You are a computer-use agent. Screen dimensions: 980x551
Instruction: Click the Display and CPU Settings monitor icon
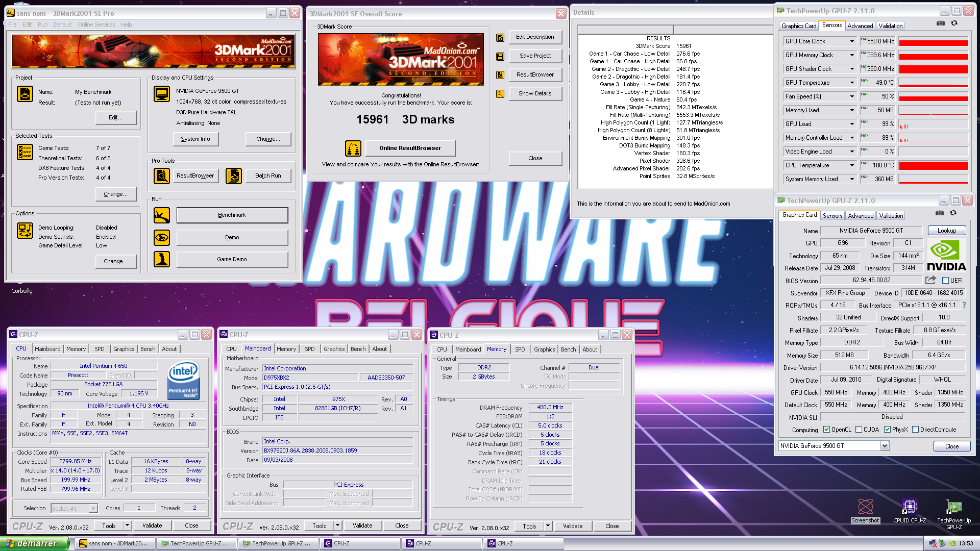point(162,94)
